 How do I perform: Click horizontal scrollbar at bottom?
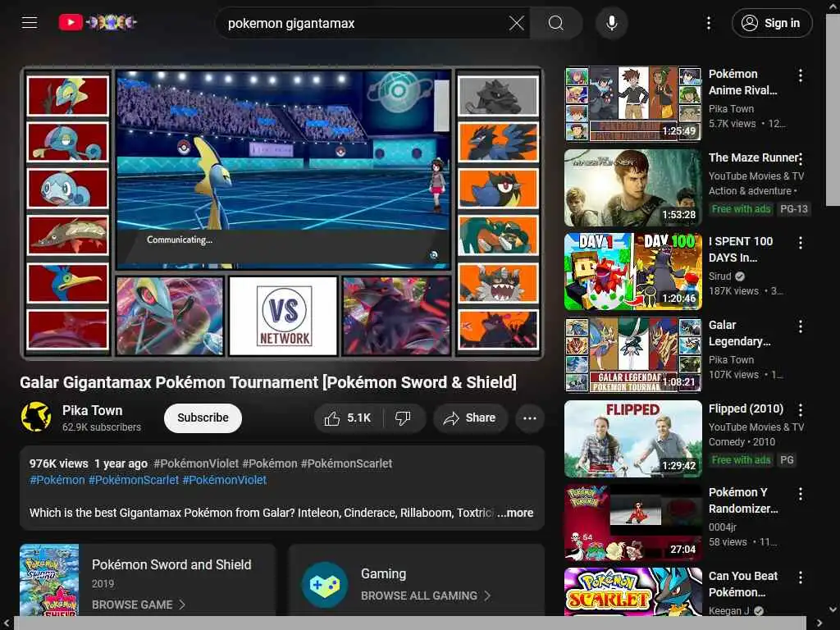pos(410,623)
